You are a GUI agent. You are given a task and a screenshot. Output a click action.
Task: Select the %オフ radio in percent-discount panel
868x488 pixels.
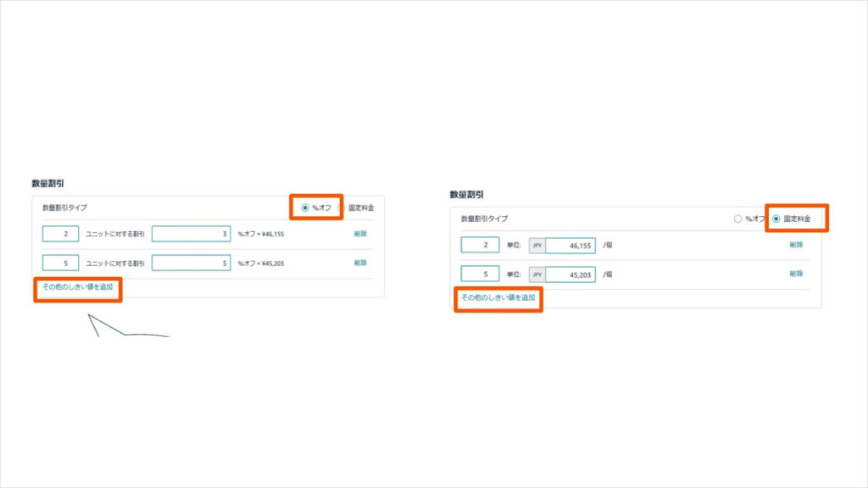click(305, 208)
